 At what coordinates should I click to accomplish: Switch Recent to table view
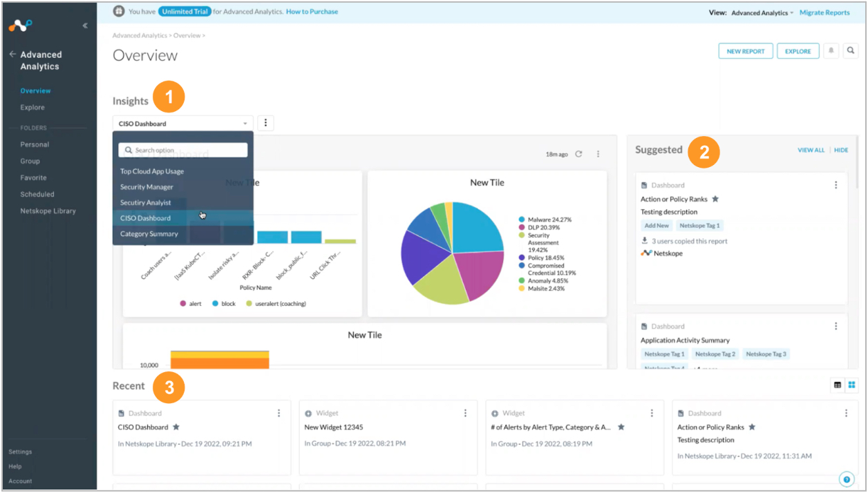(x=838, y=385)
